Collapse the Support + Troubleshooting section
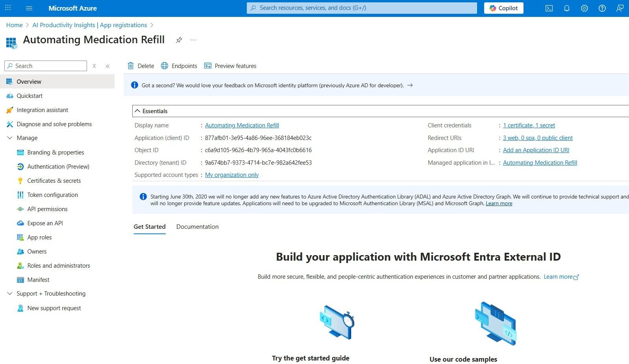The image size is (629, 364). [x=10, y=294]
